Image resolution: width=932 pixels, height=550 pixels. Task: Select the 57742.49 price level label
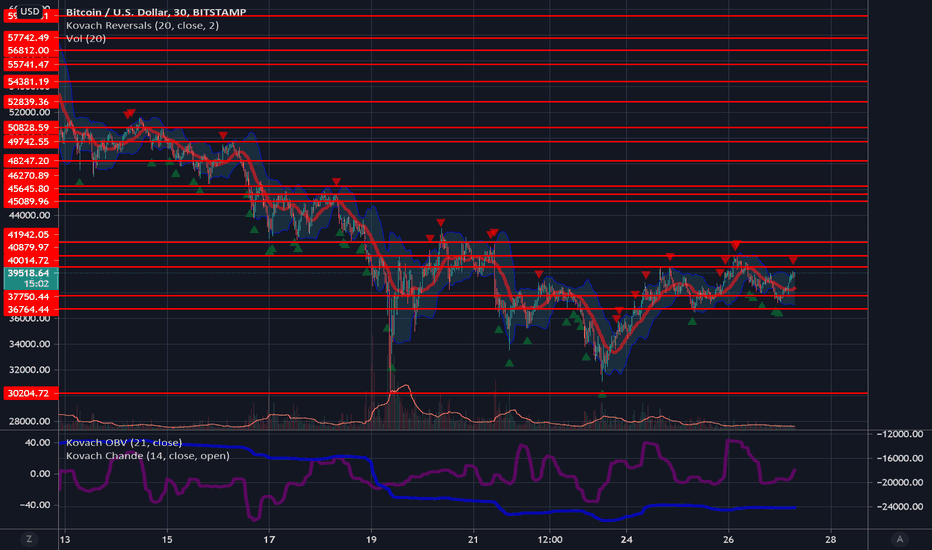click(x=31, y=37)
